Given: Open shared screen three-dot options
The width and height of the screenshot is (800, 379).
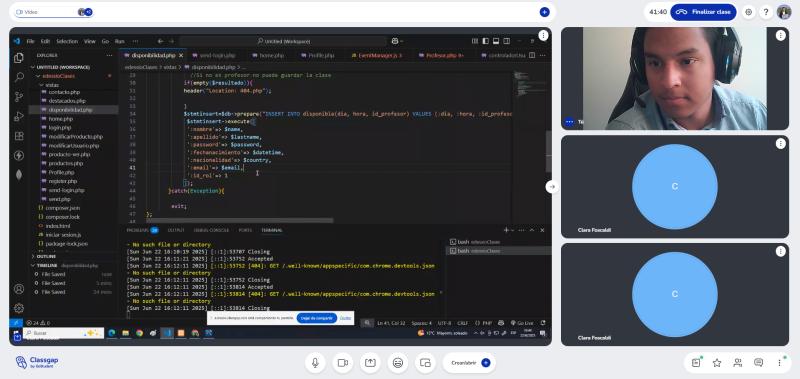Looking at the screenshot, I should [543, 35].
